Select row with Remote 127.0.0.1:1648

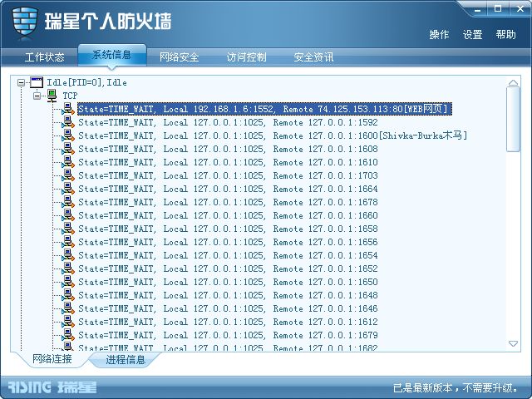pos(228,295)
